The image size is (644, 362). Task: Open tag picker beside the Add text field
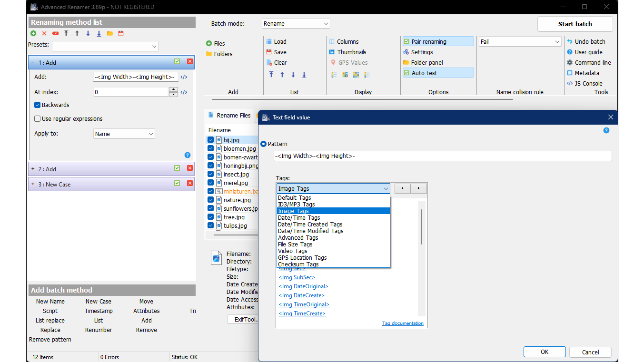pos(184,77)
